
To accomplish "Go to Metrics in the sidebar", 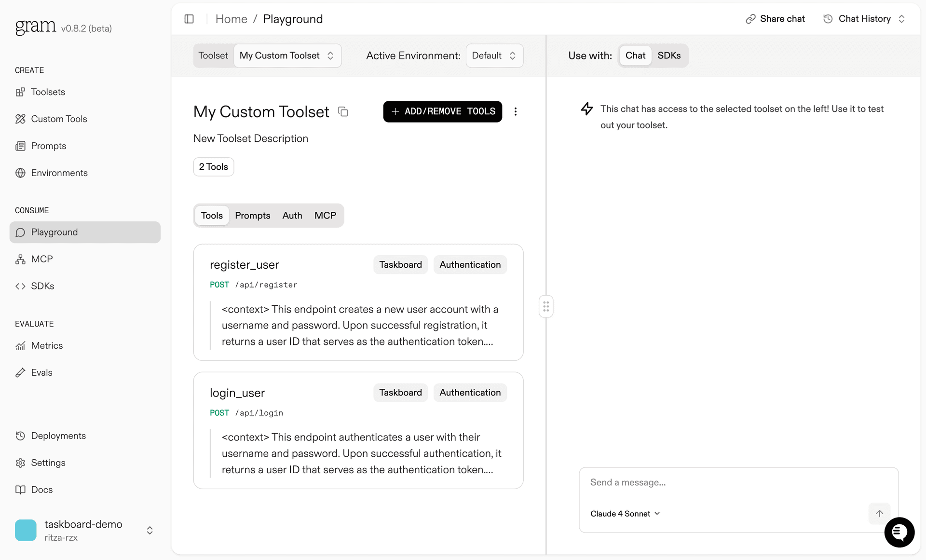I will (47, 345).
